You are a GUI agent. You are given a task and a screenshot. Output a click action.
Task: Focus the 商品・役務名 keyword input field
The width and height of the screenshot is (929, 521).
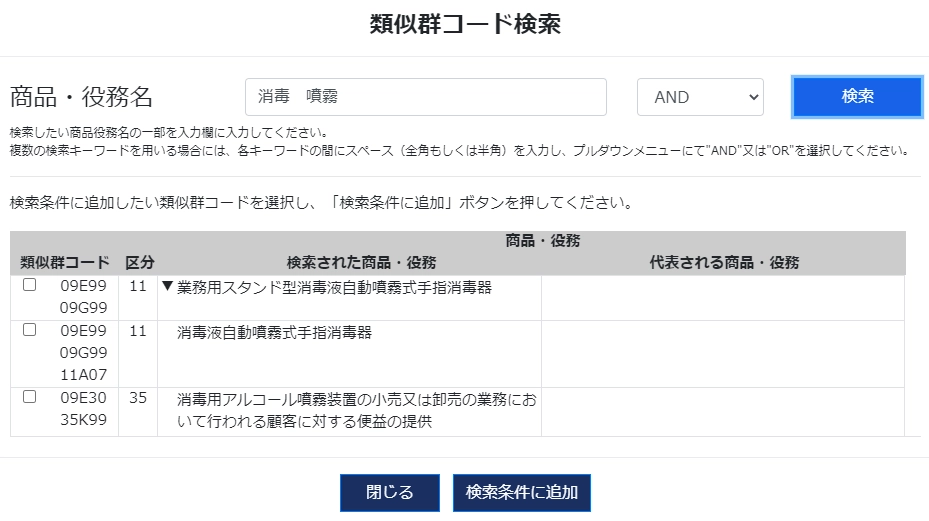pyautogui.click(x=425, y=97)
